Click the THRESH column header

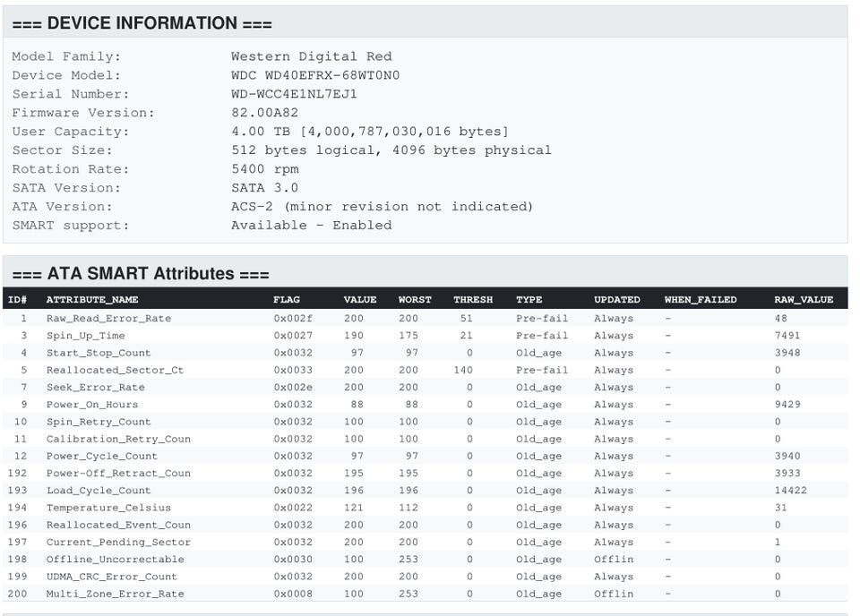[x=473, y=300]
